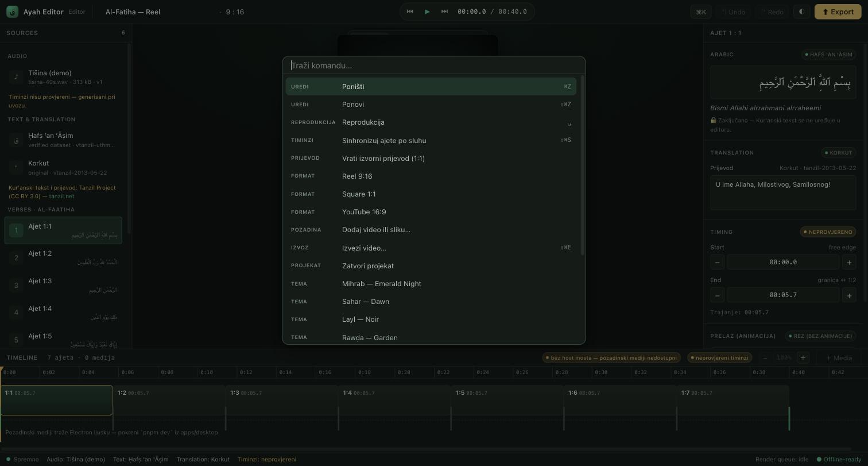Skip to next verse in transport

pyautogui.click(x=444, y=11)
